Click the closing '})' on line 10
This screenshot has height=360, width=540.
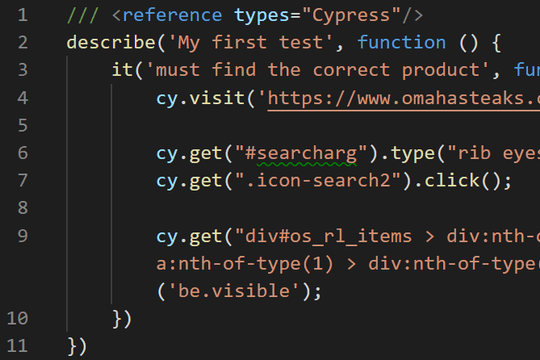point(122,319)
